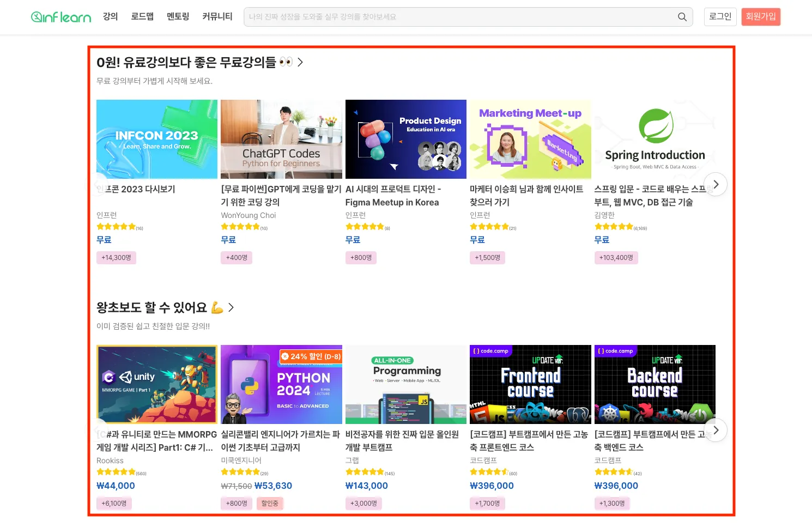This screenshot has width=812, height=527.
Task: Open the C#과 유니티로 만드는 MMORPG course title
Action: point(157,441)
